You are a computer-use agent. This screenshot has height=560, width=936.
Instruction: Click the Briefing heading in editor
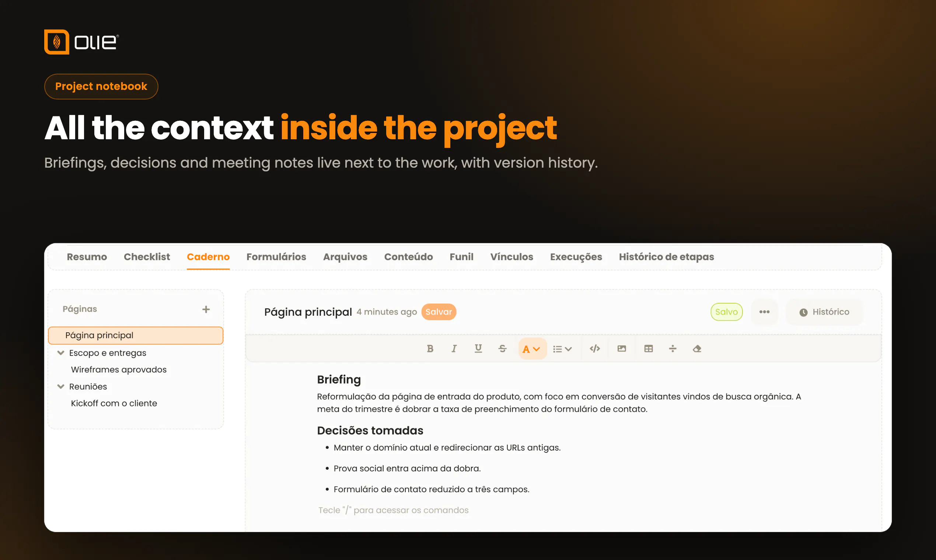point(339,379)
